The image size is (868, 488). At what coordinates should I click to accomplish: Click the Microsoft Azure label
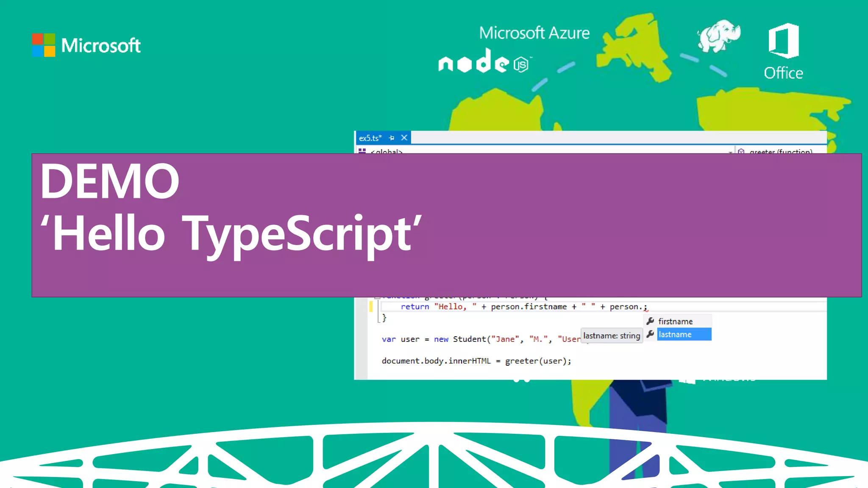(534, 33)
